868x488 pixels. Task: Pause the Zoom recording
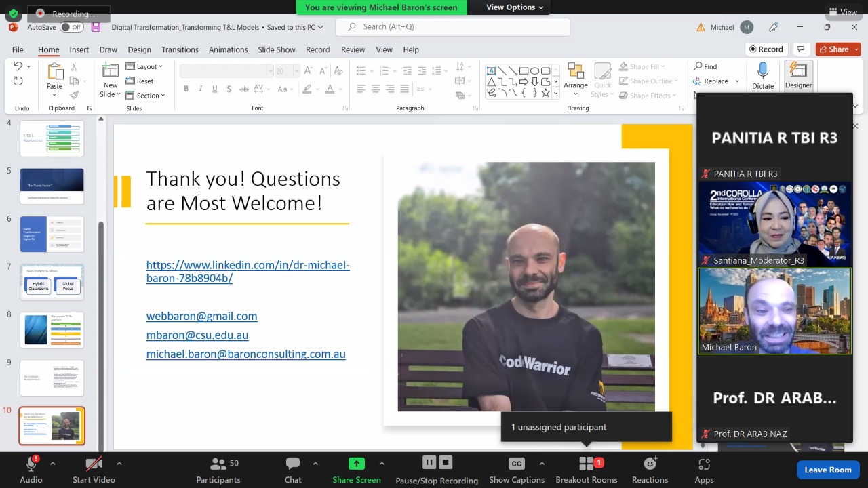[x=429, y=463]
